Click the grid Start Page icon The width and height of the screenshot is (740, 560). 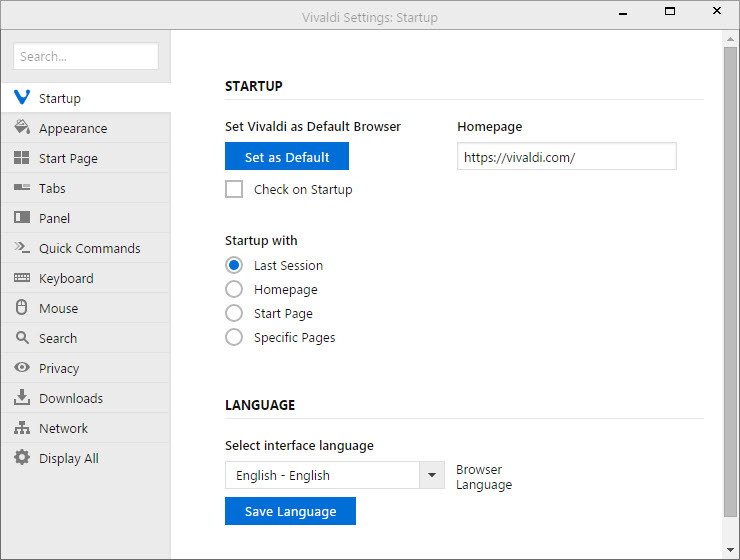tap(22, 158)
